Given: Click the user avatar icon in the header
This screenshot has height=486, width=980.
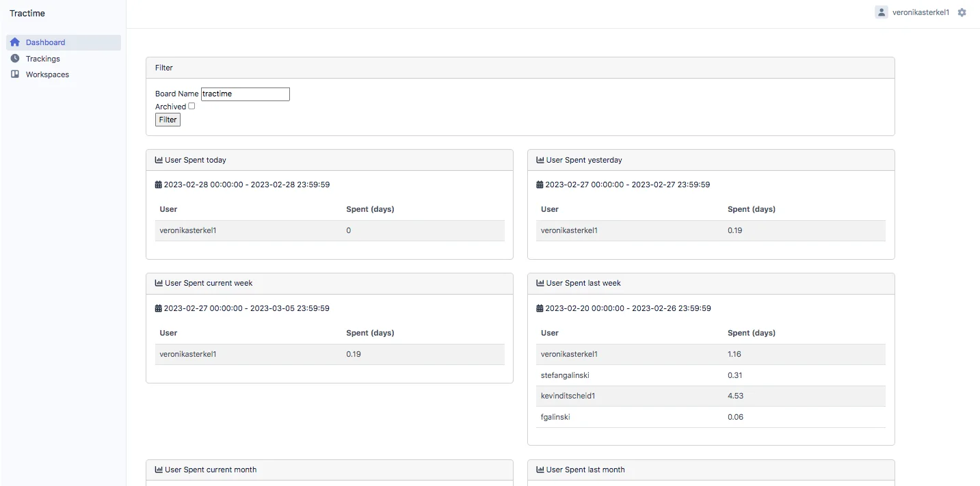Looking at the screenshot, I should point(882,12).
